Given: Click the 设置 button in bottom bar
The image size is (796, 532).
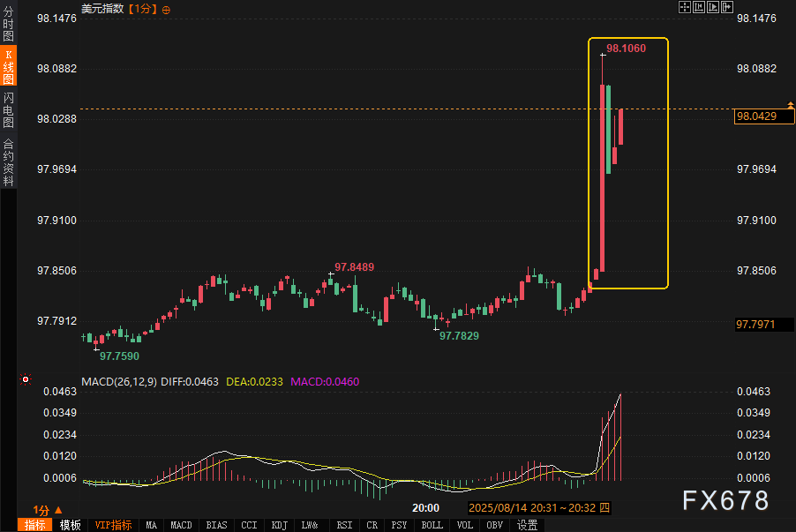Looking at the screenshot, I should [527, 525].
